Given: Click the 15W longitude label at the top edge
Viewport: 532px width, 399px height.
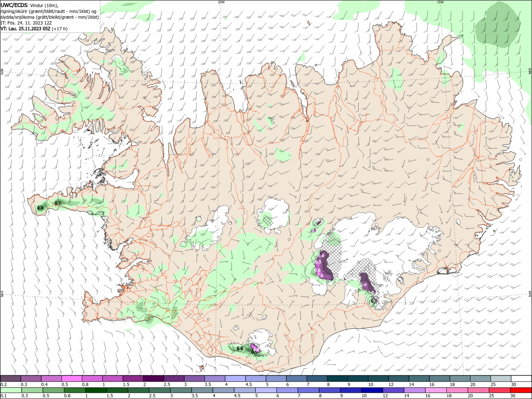Looking at the screenshot, I should pyautogui.click(x=440, y=2).
